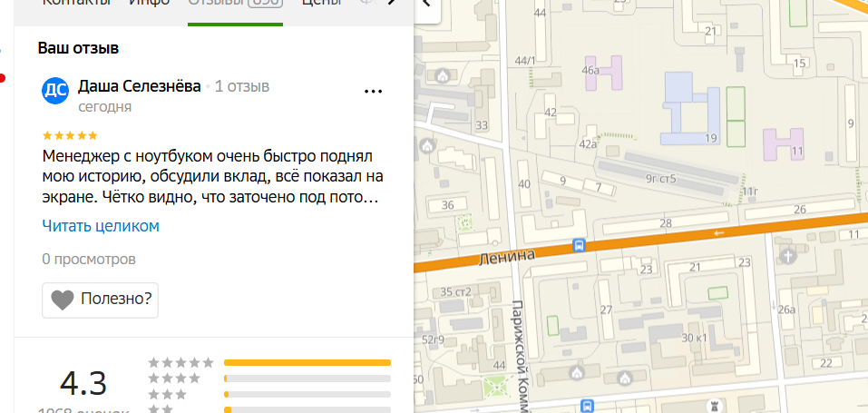Switch to the Инфо tab
868x413 pixels.
(x=150, y=2)
